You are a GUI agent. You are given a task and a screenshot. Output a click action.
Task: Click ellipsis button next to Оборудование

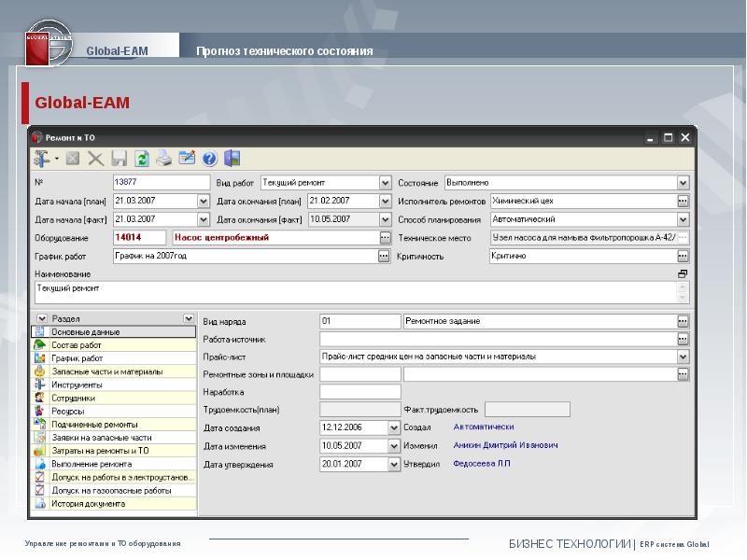click(x=385, y=238)
